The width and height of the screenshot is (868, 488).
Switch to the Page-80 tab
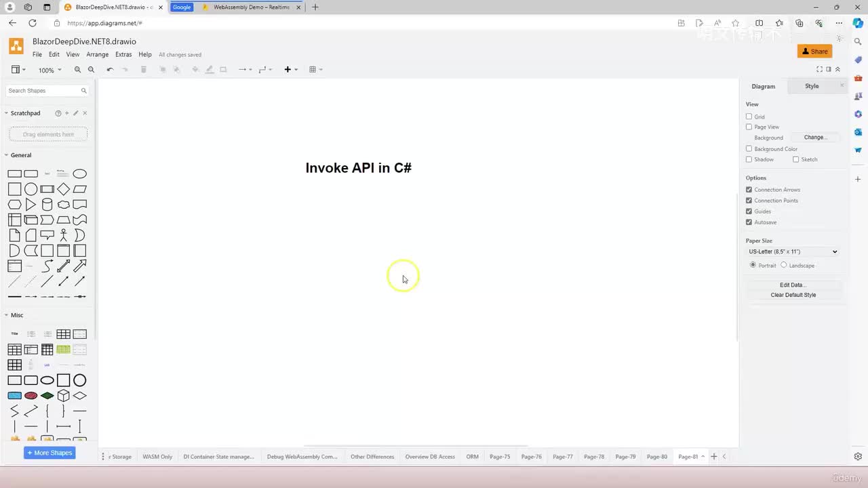[x=657, y=457]
